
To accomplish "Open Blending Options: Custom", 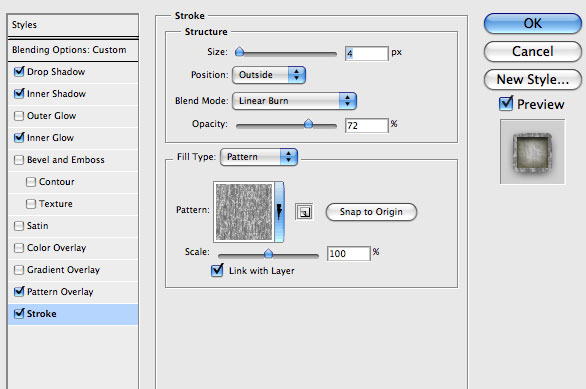I will [73, 50].
